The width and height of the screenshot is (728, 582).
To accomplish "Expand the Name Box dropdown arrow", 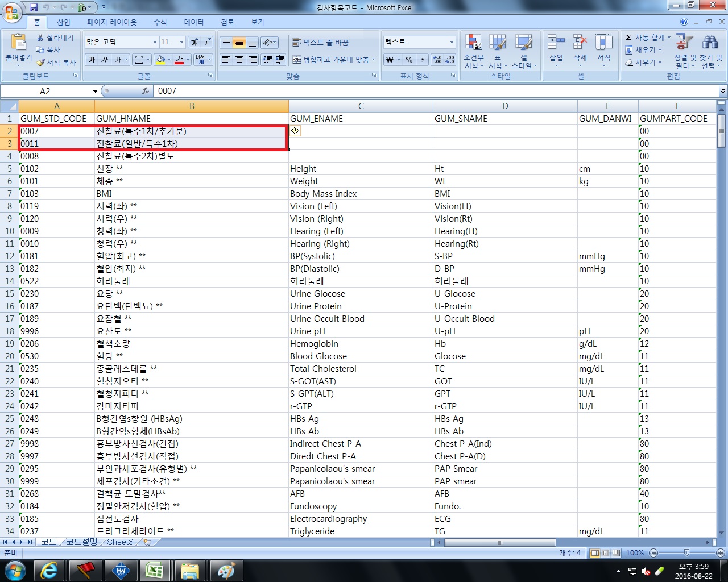I will click(95, 92).
